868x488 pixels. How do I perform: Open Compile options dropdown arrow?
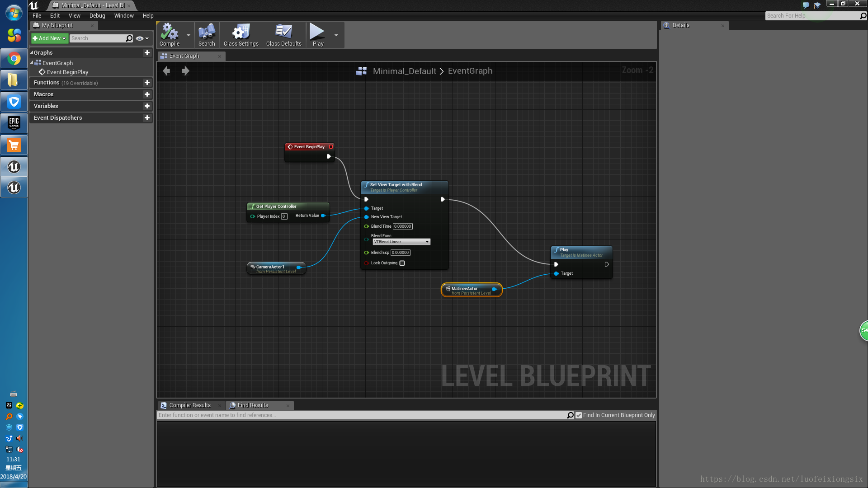coord(189,35)
